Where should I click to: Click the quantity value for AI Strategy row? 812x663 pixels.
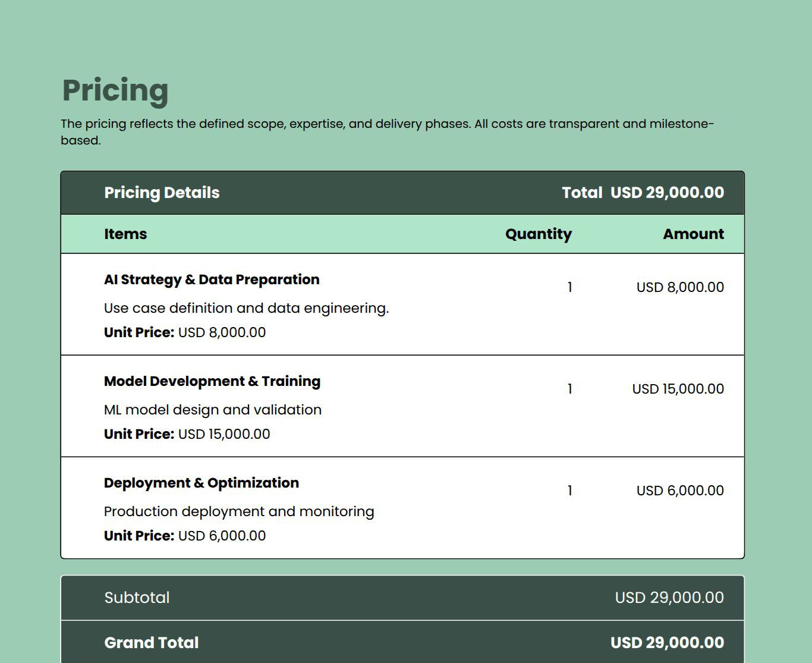(569, 287)
